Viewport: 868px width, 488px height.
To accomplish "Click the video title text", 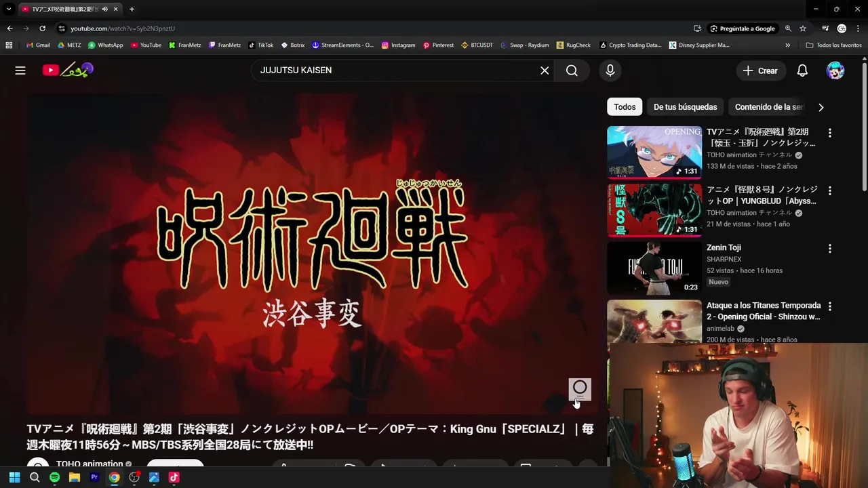I will [x=310, y=437].
